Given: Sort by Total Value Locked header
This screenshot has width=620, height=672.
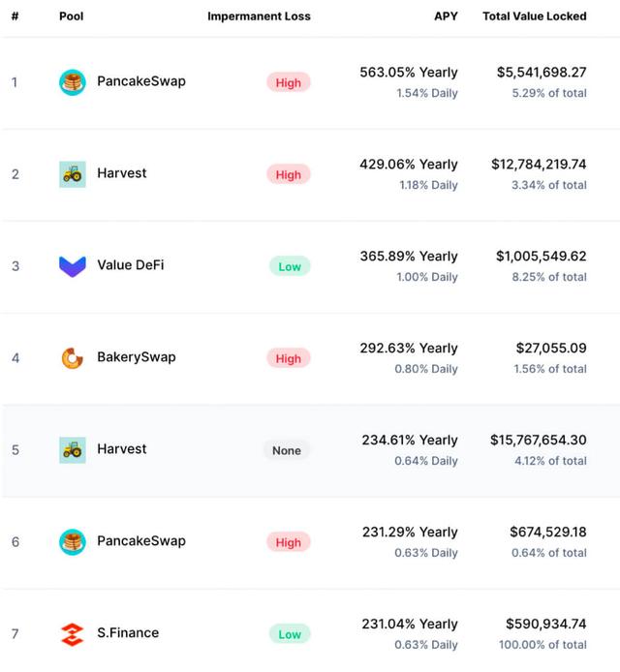Looking at the screenshot, I should [534, 16].
